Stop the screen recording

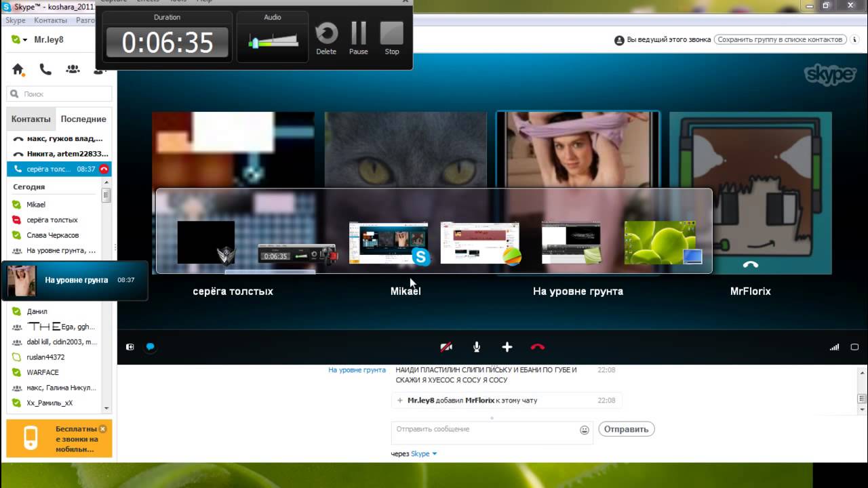click(392, 38)
